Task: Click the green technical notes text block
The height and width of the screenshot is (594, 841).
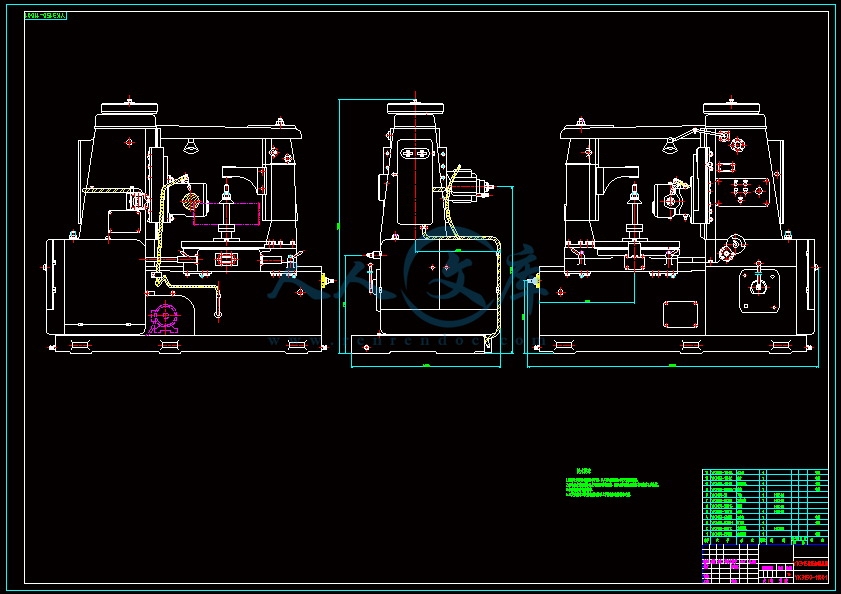Action: (x=612, y=483)
